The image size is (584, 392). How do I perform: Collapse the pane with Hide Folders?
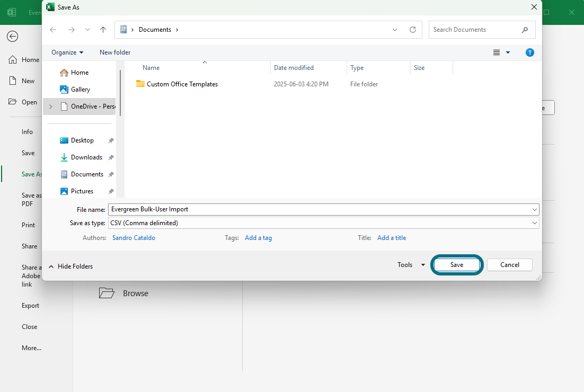pos(70,266)
